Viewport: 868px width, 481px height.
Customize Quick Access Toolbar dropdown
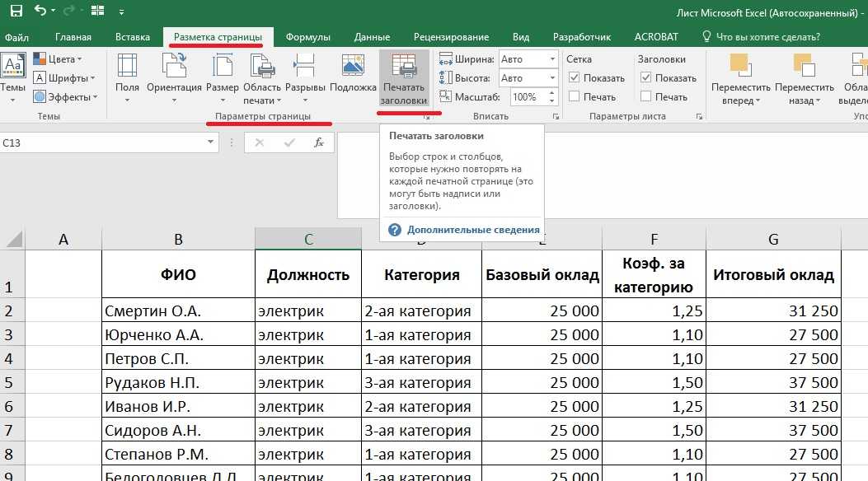pos(121,11)
